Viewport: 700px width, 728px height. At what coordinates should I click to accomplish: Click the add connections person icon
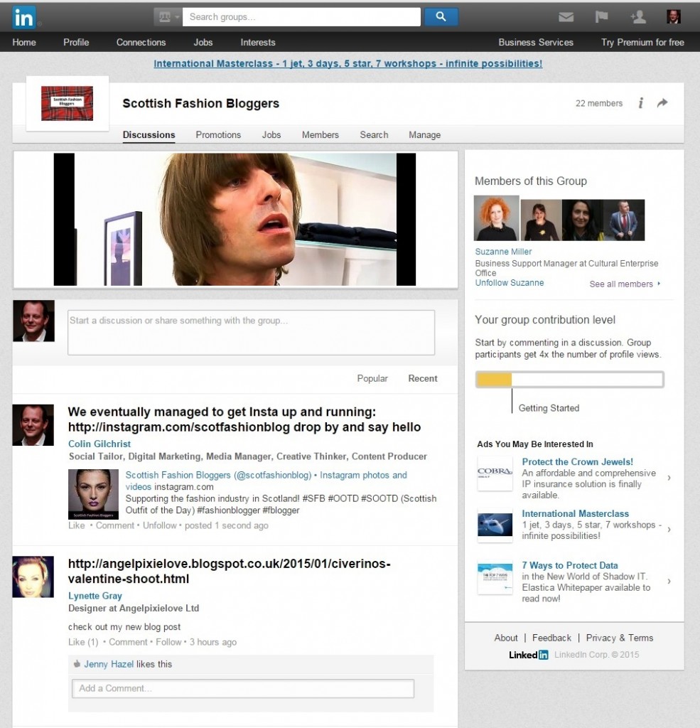pyautogui.click(x=638, y=17)
